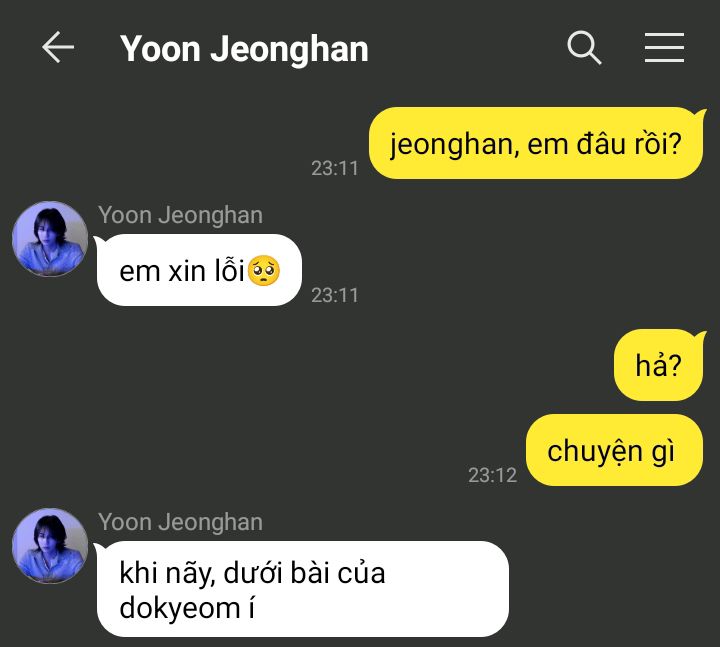
Task: Click the word 'dokyeom' in last message
Action: [x=180, y=609]
